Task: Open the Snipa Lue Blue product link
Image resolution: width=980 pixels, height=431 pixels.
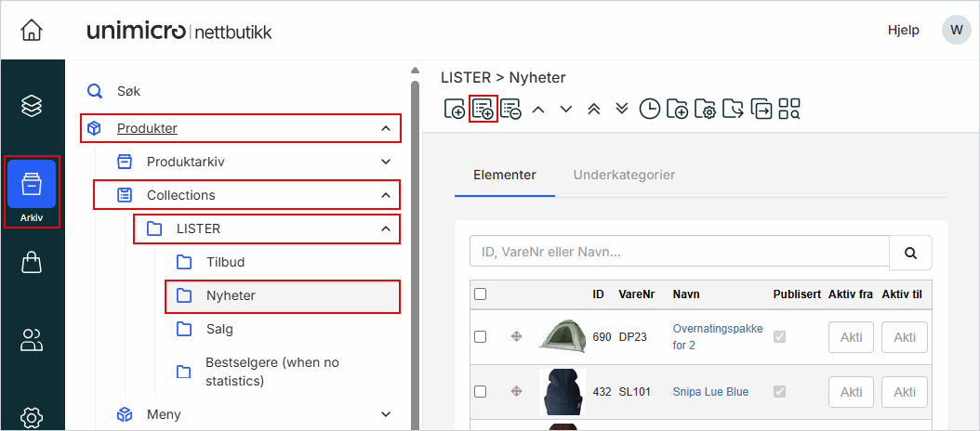Action: 710,392
